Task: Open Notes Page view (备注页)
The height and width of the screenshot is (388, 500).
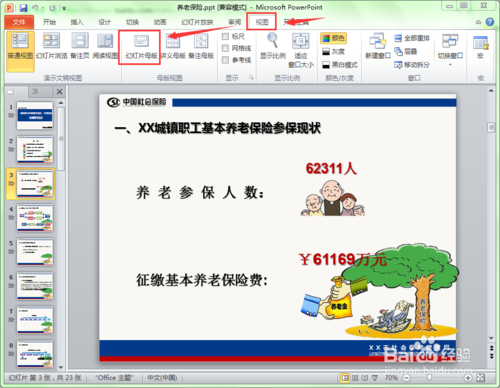Action: click(x=80, y=46)
